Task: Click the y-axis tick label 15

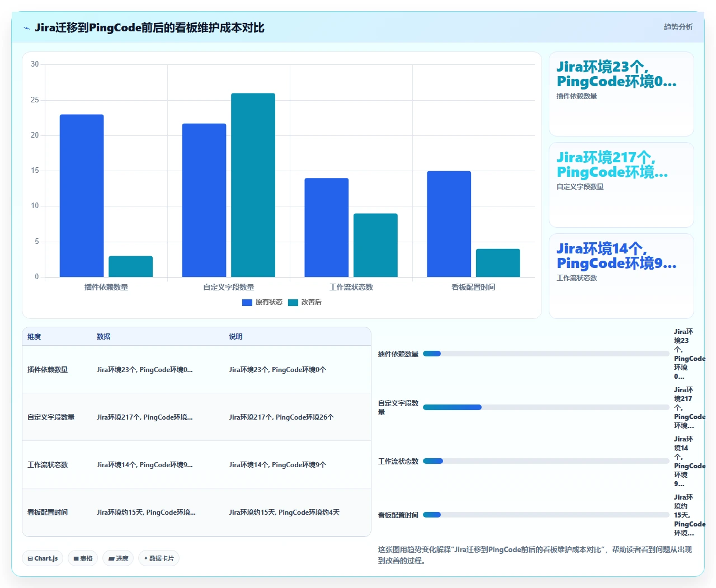Action: pos(35,171)
